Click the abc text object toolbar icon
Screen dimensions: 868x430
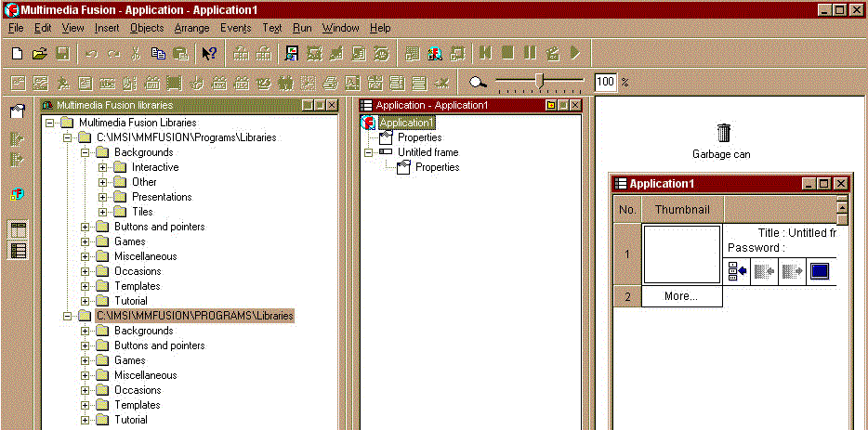[x=108, y=83]
